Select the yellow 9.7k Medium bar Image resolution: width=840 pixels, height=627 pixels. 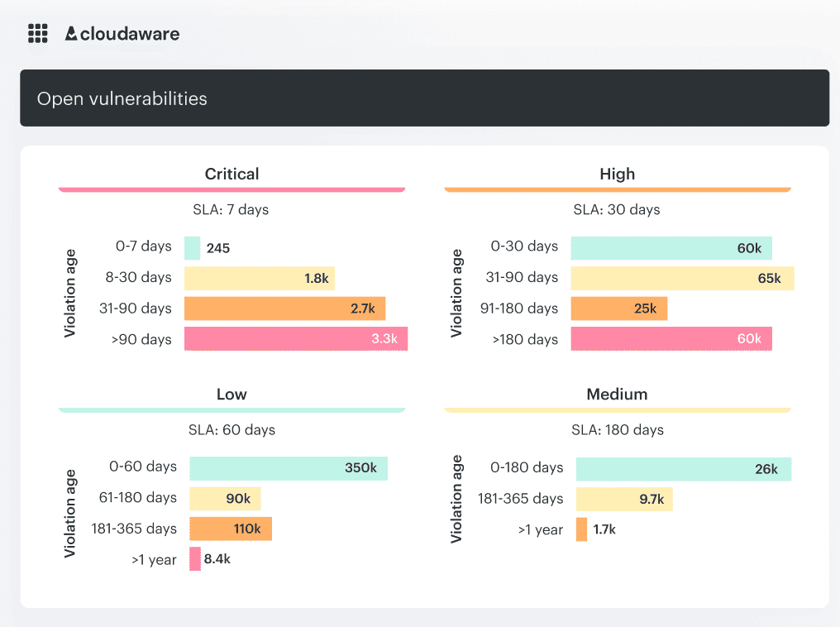[x=624, y=499]
